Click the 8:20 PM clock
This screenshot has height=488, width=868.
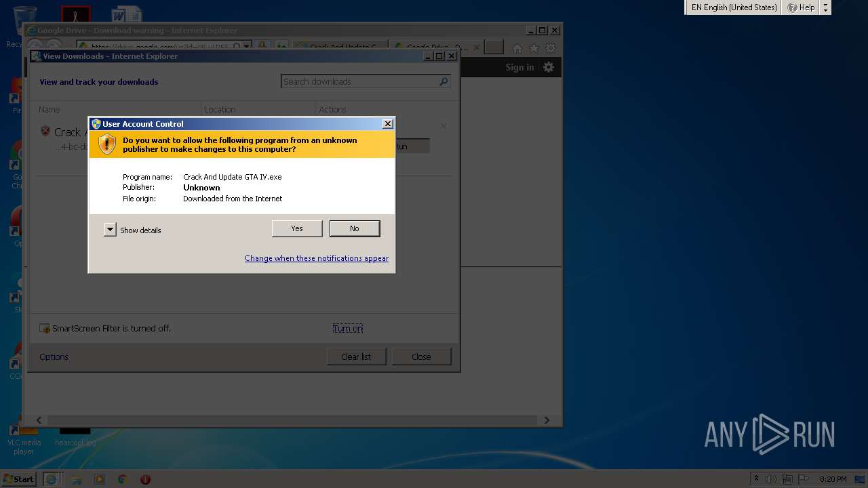[833, 479]
